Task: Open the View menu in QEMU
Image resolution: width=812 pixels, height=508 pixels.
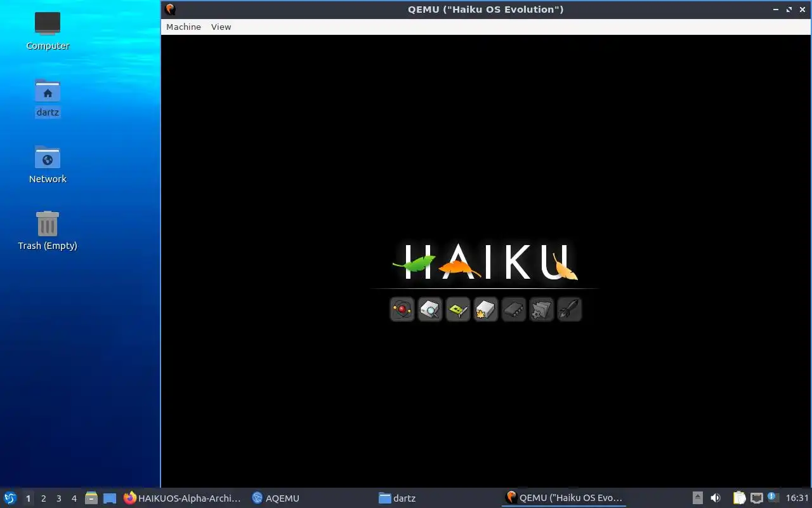Action: tap(221, 27)
